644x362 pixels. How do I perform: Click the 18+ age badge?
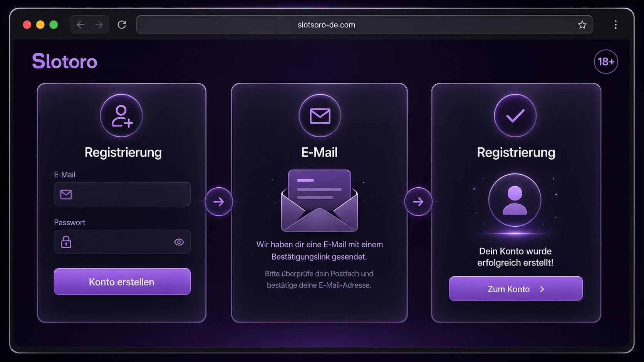606,62
